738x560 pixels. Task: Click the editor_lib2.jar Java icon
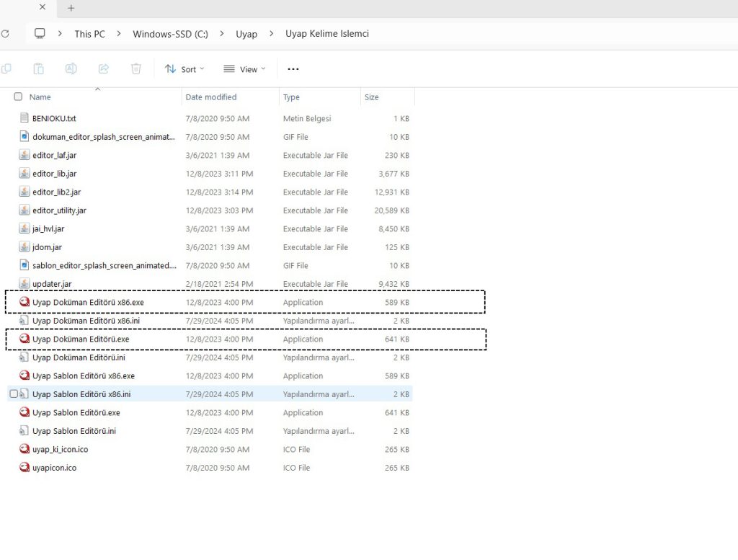pyautogui.click(x=25, y=192)
